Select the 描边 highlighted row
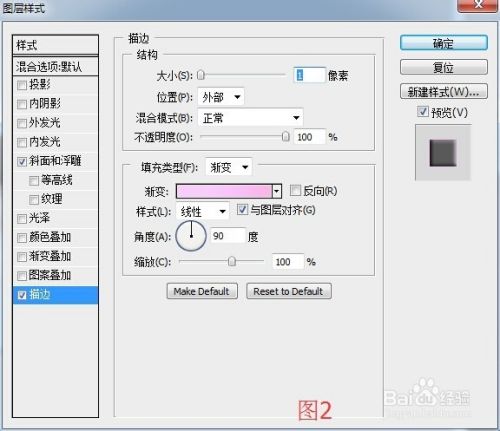The width and height of the screenshot is (500, 431). tap(55, 295)
